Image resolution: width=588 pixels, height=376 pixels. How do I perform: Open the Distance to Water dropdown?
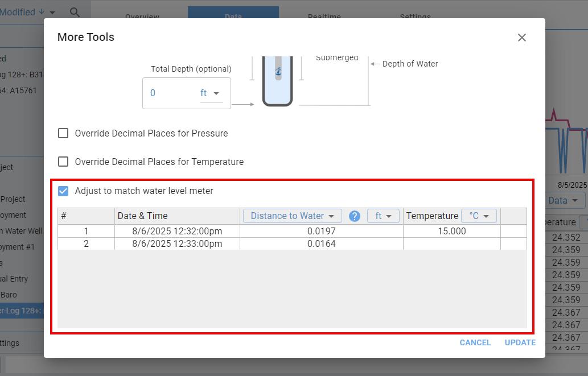point(292,216)
